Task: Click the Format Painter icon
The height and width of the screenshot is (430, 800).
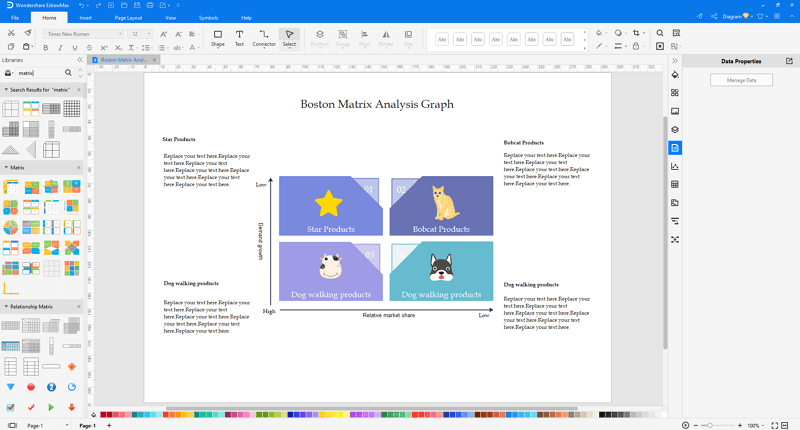Action: point(28,33)
